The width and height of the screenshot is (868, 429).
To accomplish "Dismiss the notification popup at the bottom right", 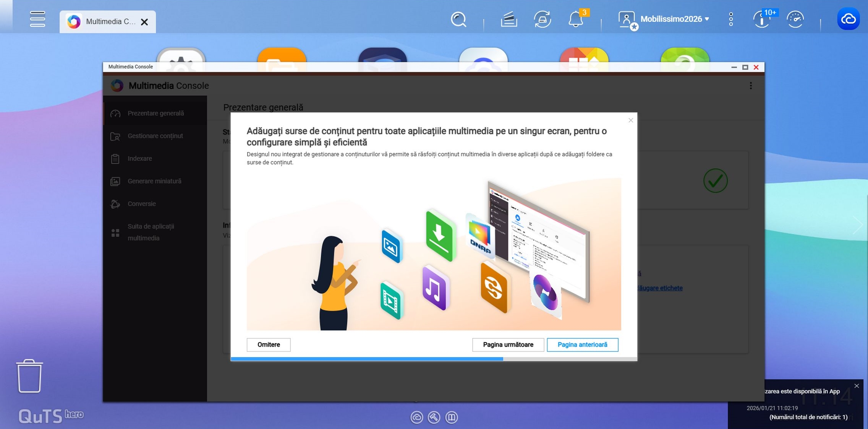I will (857, 386).
